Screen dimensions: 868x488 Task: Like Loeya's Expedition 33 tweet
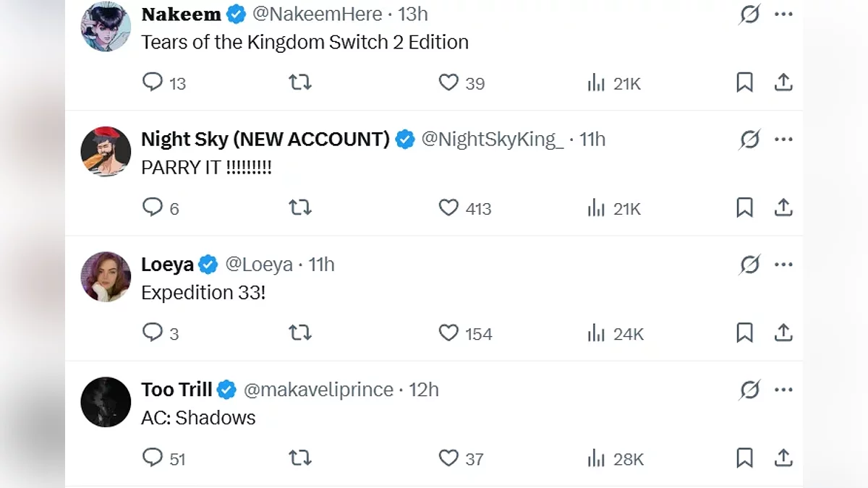click(448, 333)
